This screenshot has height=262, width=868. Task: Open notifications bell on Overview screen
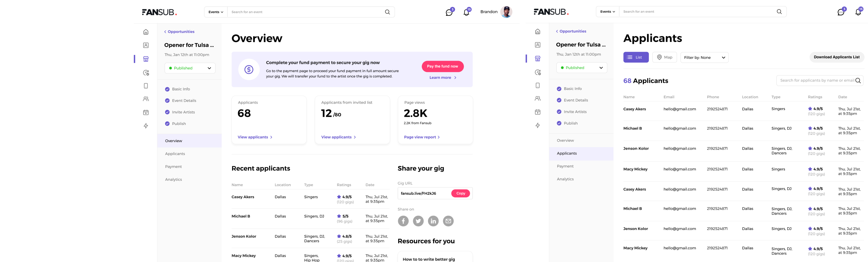[x=466, y=12]
